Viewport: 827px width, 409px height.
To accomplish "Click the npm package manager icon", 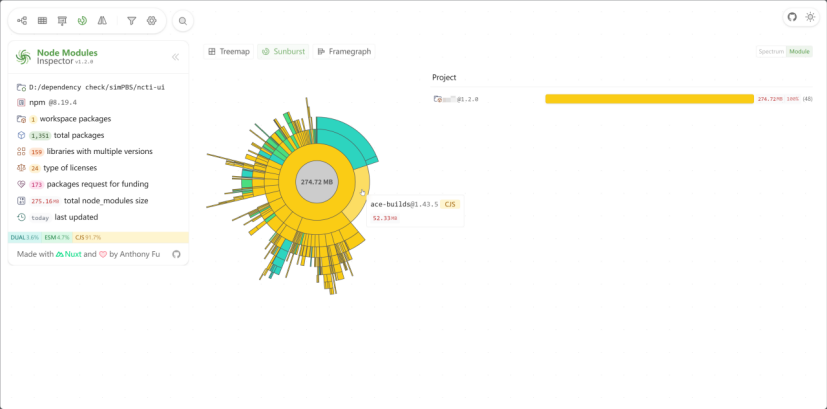I will (21, 102).
